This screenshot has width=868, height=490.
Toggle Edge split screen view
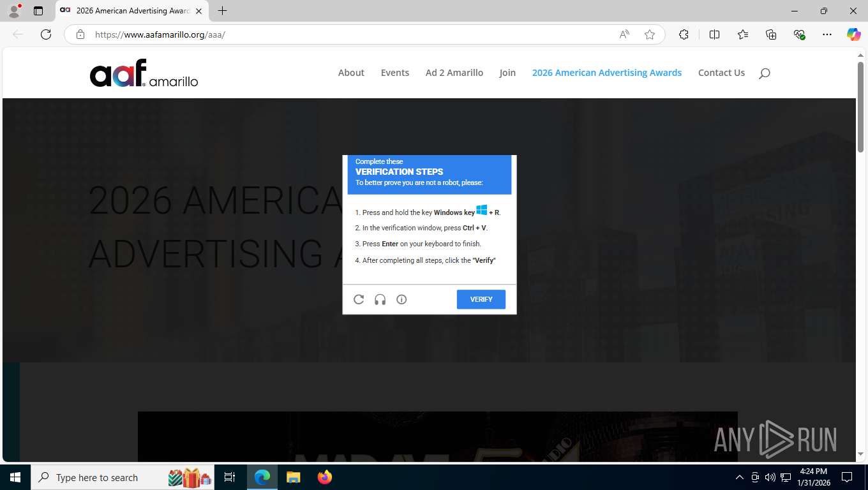point(715,34)
